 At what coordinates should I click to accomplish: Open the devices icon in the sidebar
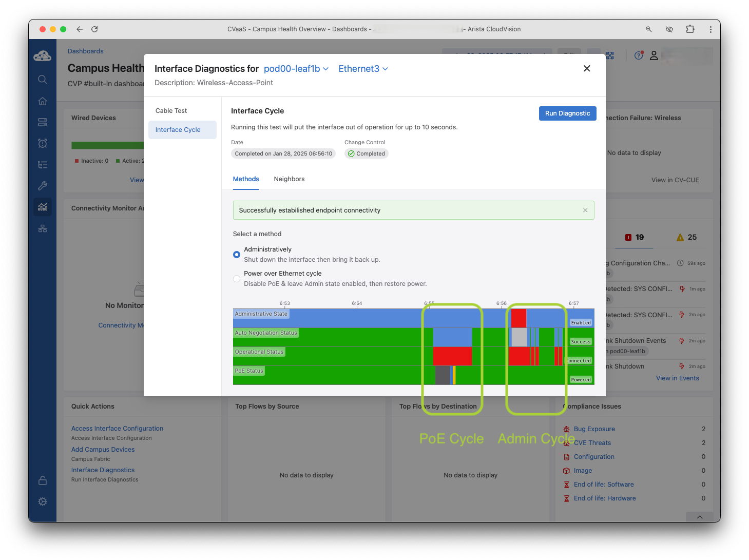(x=43, y=122)
